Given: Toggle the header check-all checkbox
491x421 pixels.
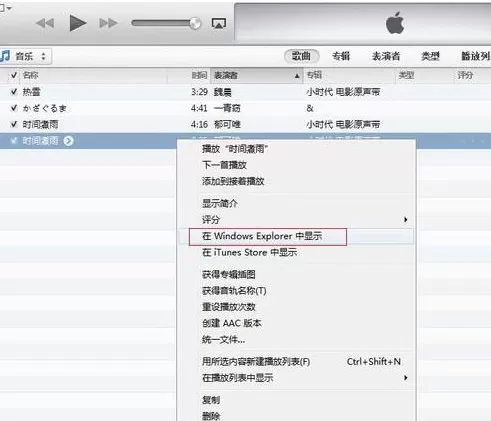Looking at the screenshot, I should pos(14,75).
